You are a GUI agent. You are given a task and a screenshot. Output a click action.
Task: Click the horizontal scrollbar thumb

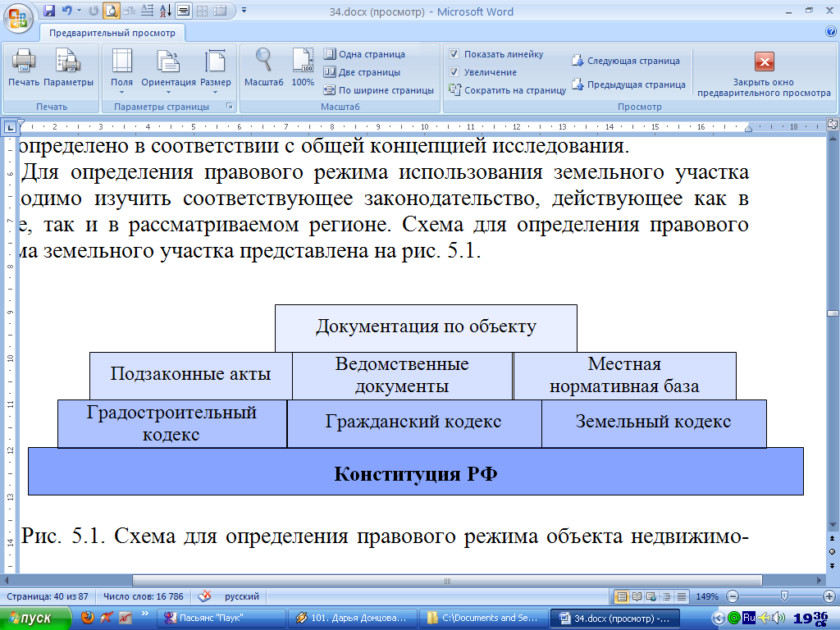pos(447,581)
